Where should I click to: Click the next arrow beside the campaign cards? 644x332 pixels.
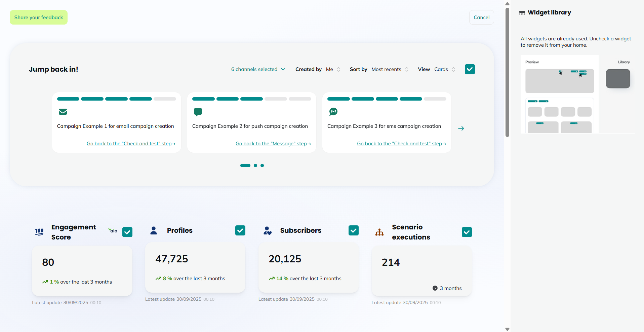461,128
